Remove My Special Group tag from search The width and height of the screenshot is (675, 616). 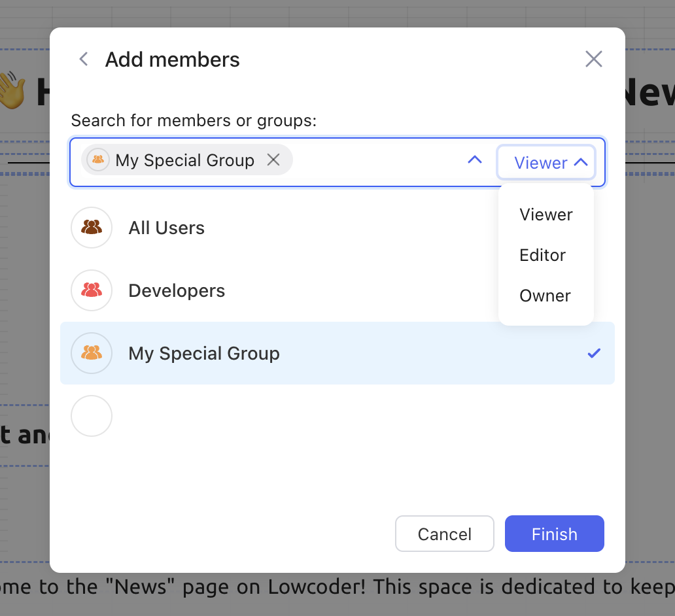[x=273, y=160]
